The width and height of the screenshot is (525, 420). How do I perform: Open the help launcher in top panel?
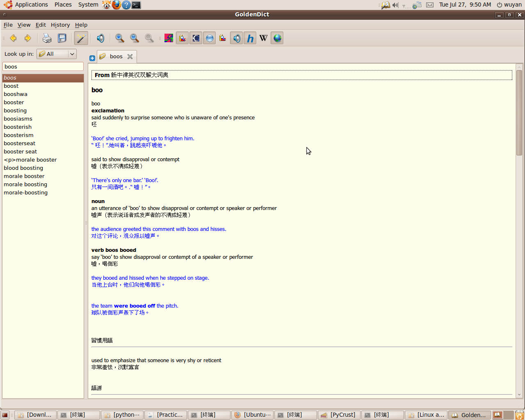click(126, 5)
